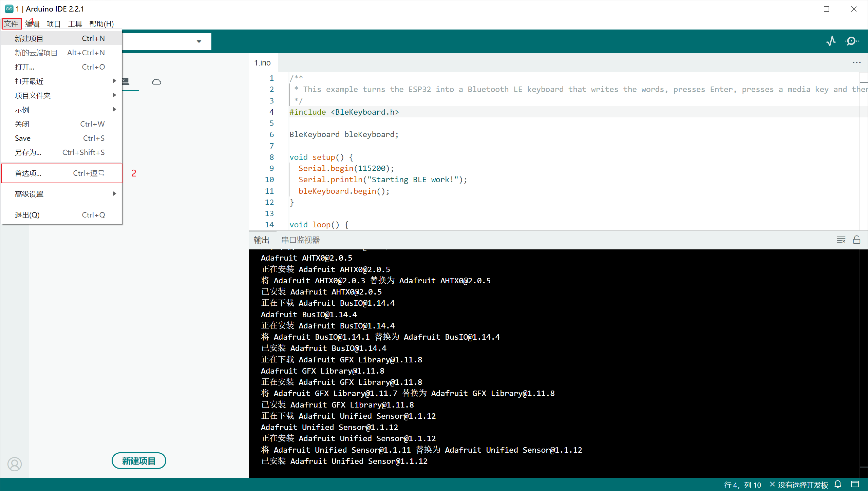868x491 pixels.
Task: Click output line 已安装 Adafruit BusIO@1.14.4
Action: (324, 348)
